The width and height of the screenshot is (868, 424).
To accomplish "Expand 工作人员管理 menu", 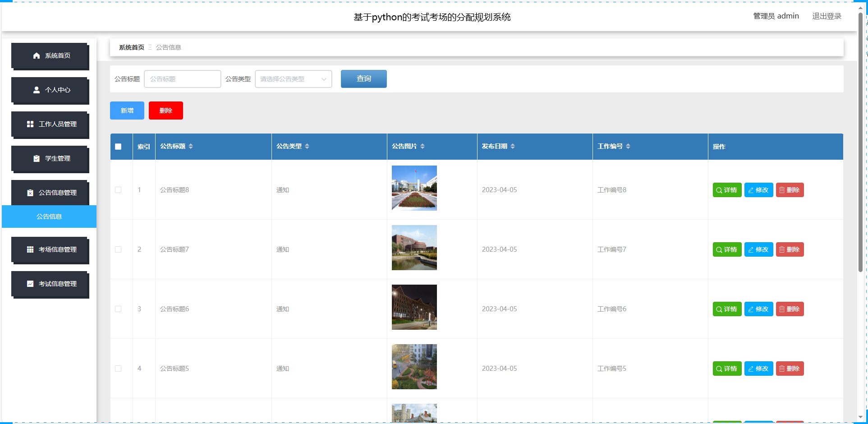I will pyautogui.click(x=50, y=124).
